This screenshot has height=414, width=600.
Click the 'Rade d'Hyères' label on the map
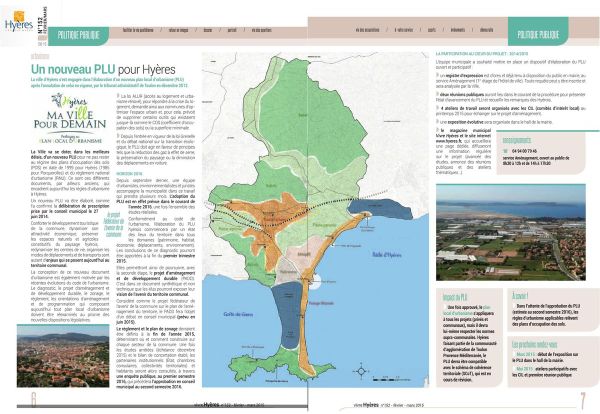[386, 254]
